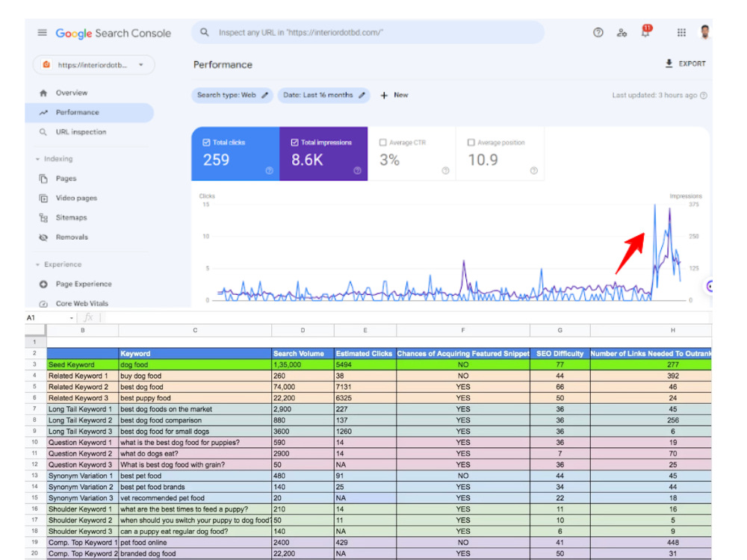
Task: View the notifications bell
Action: coord(645,31)
